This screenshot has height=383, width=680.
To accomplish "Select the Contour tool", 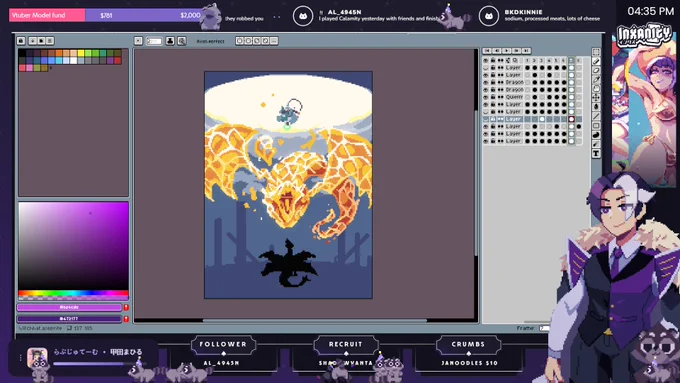I will click(x=596, y=135).
